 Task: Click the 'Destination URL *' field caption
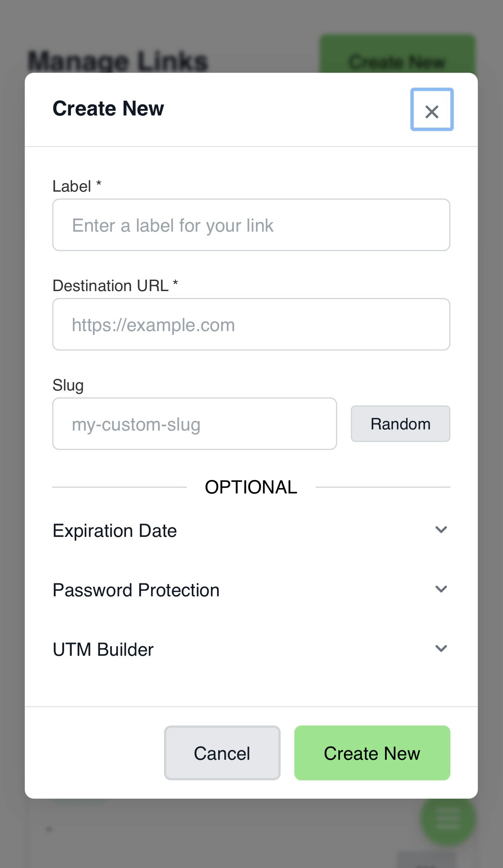pos(115,286)
